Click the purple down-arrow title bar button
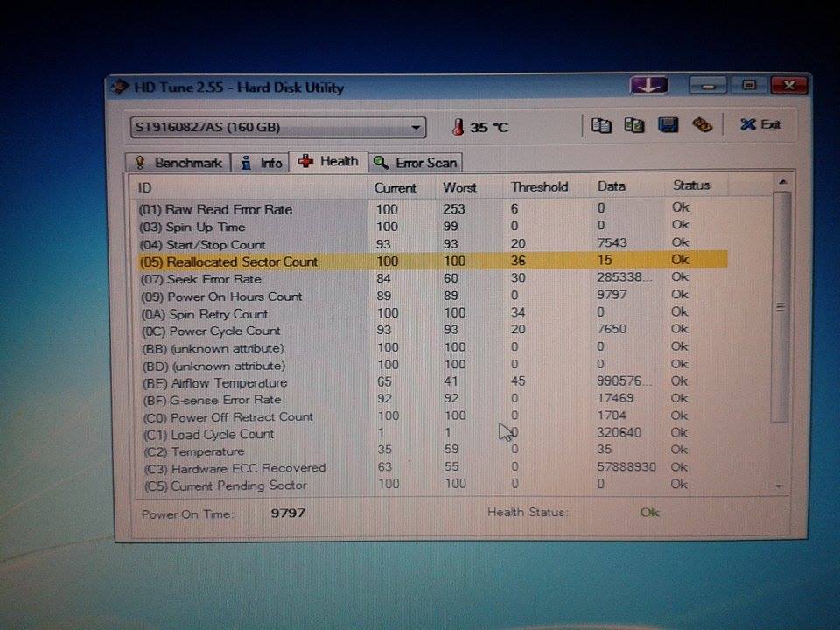This screenshot has height=630, width=840. point(648,85)
